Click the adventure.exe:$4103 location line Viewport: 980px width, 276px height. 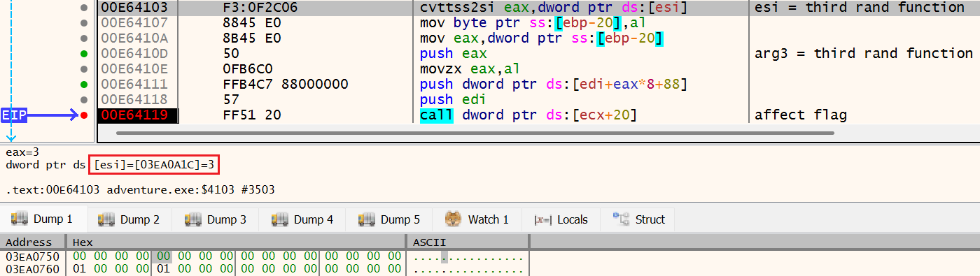(140, 189)
